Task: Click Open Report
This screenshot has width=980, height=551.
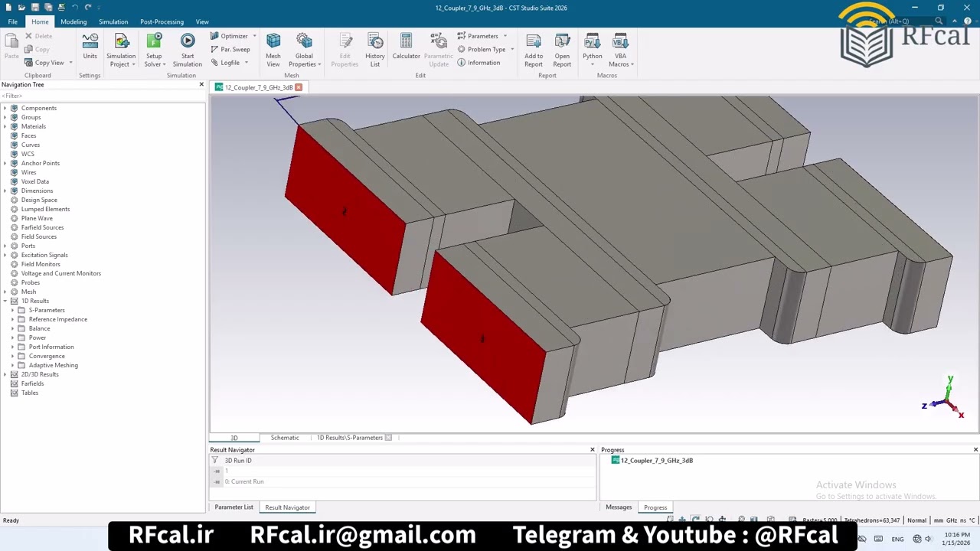Action: pos(562,51)
